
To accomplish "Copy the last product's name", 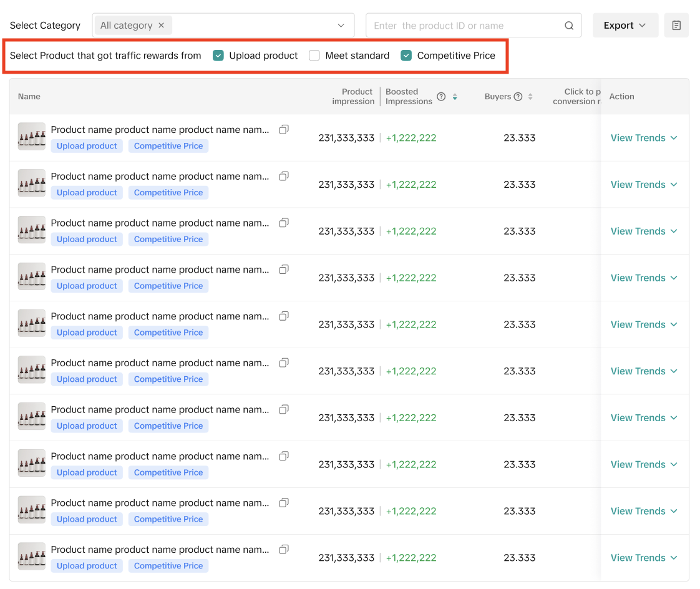I will (x=284, y=550).
